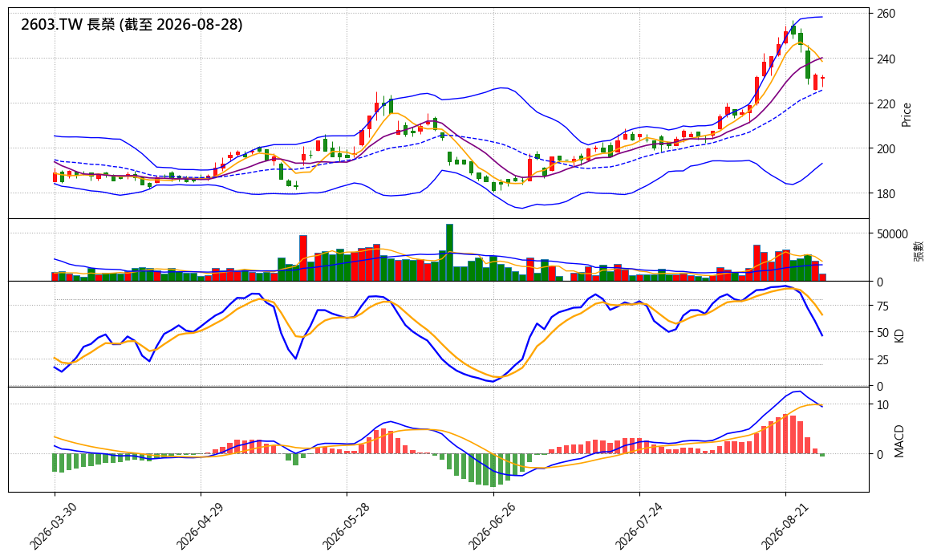Click the tall red volume bar in mid-May

click(x=303, y=258)
